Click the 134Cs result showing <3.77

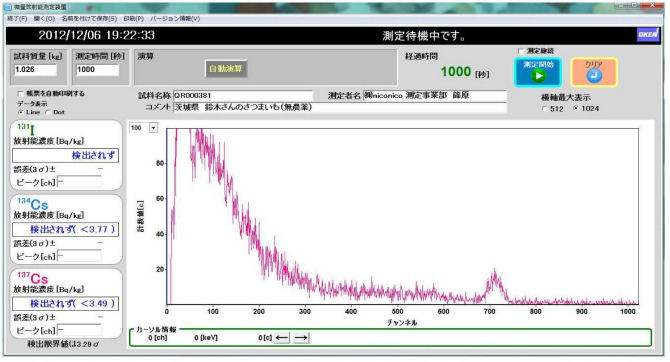click(x=65, y=230)
